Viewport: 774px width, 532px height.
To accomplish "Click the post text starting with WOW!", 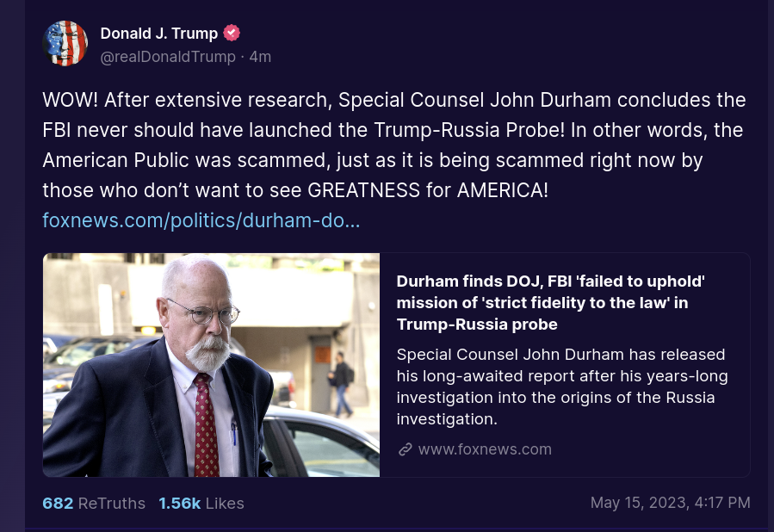I will (x=394, y=145).
